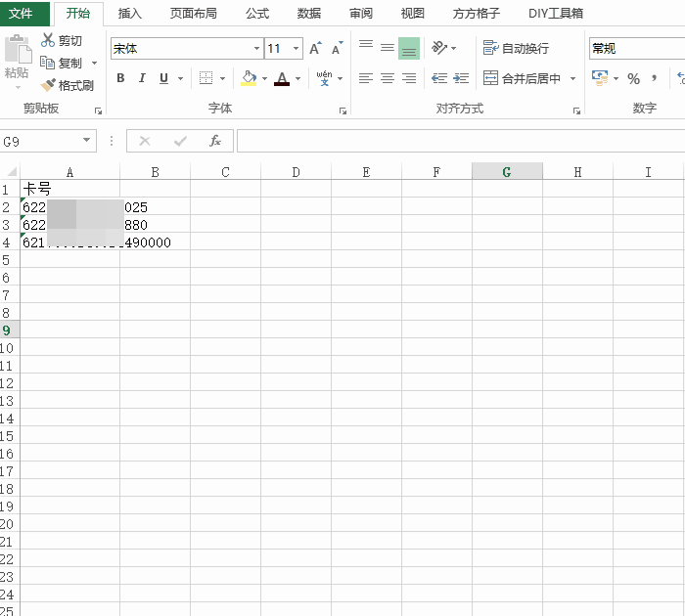Select the card number cell ending 880
This screenshot has width=685, height=616.
click(x=69, y=224)
